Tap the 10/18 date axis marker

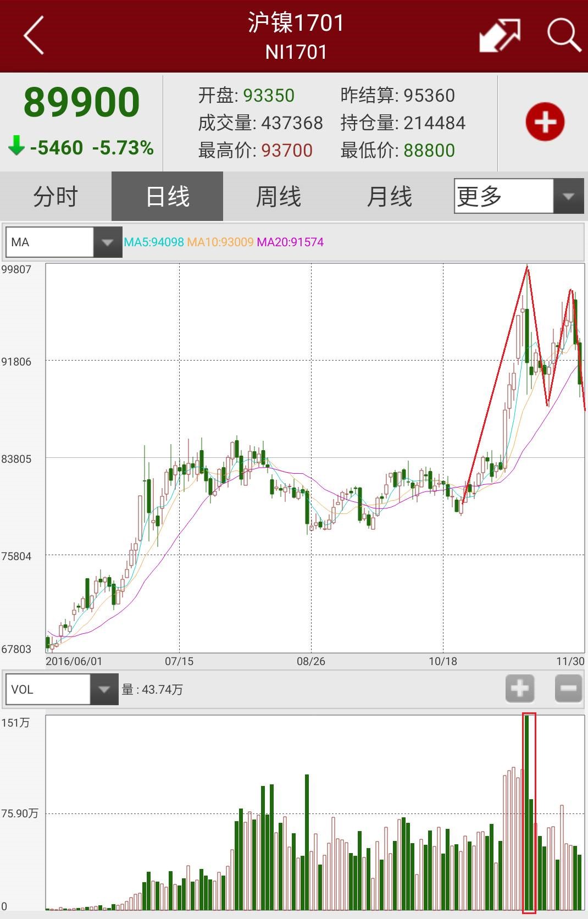tap(443, 661)
